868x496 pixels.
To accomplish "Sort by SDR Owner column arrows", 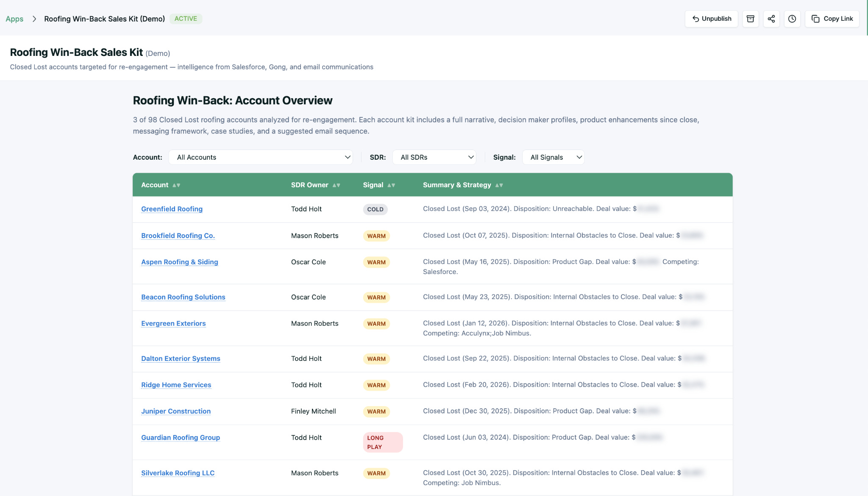I will tap(336, 186).
